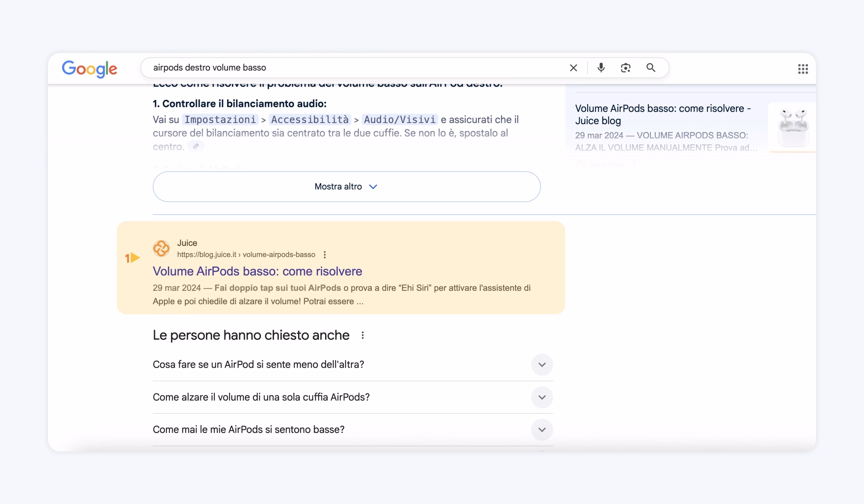Expand 'Cosa fare se un AirPod si sente meno dell'altra?'
The image size is (864, 504).
[353, 364]
